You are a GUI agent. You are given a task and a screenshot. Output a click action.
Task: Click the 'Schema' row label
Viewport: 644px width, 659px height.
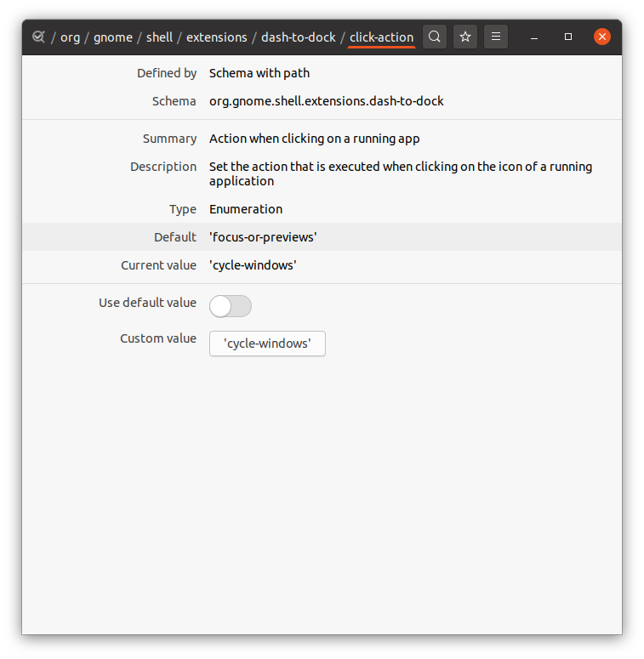[x=174, y=101]
